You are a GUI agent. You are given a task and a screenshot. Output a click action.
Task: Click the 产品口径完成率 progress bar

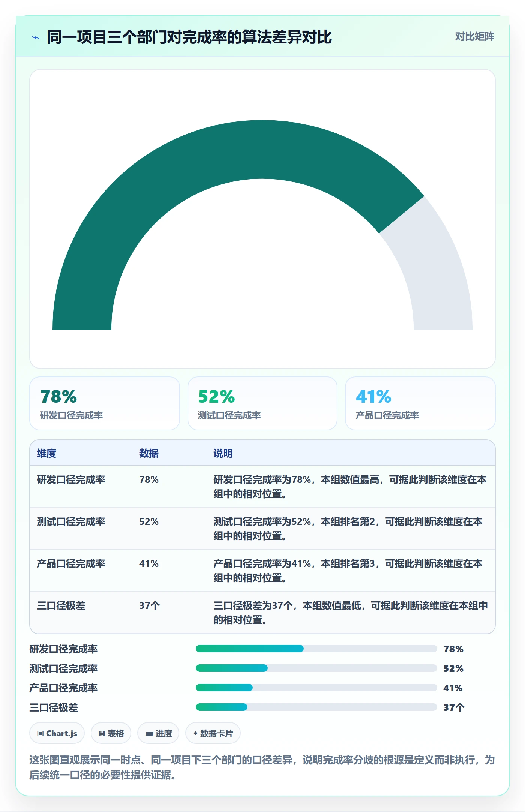click(x=316, y=688)
